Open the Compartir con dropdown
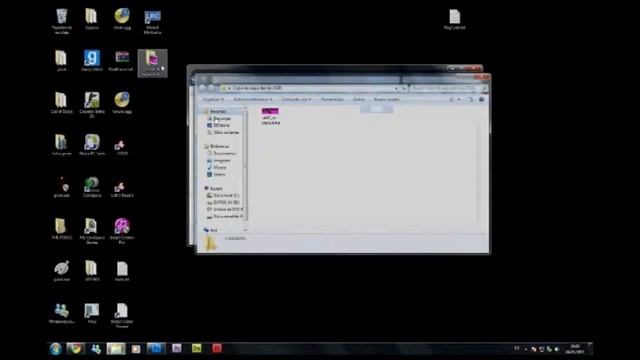 (296, 99)
